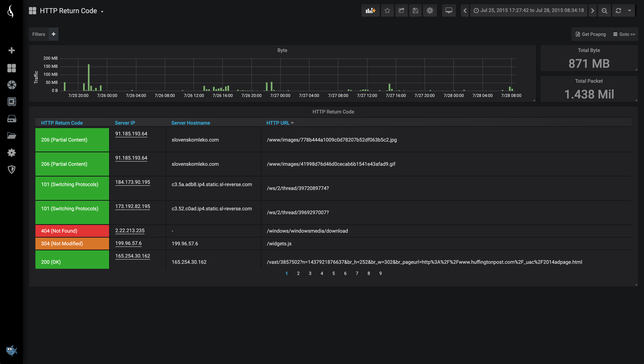Image resolution: width=644 pixels, height=364 pixels.
Task: Click the Get Pcapng button
Action: pyautogui.click(x=591, y=34)
